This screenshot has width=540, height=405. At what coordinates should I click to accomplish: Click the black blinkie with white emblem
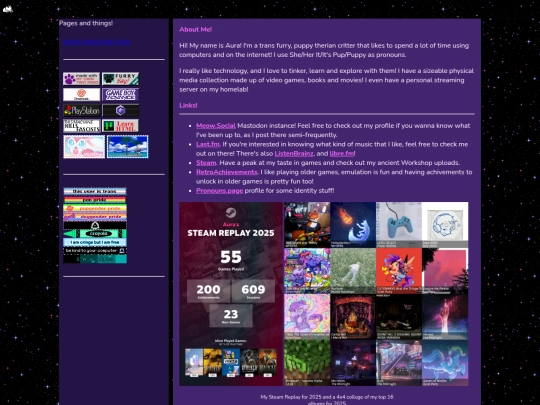[x=95, y=226]
